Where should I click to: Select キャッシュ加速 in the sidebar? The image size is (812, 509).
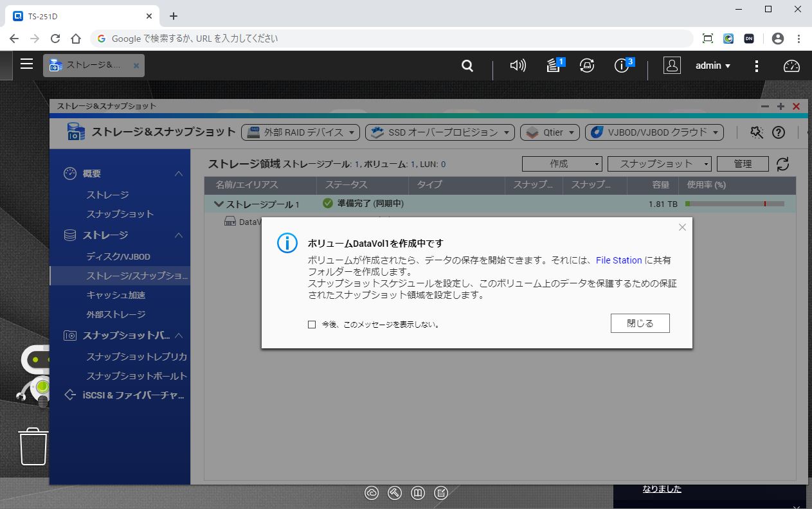[116, 295]
